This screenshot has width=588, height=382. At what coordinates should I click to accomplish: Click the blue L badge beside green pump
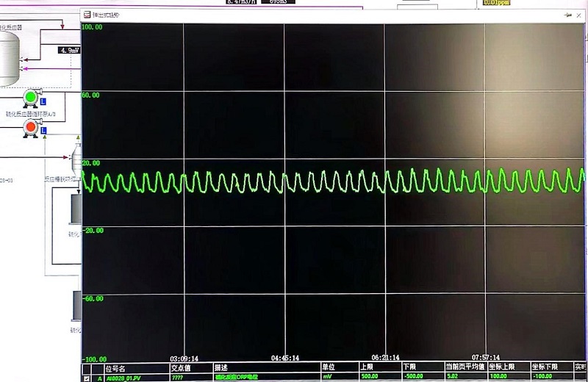pyautogui.click(x=43, y=101)
